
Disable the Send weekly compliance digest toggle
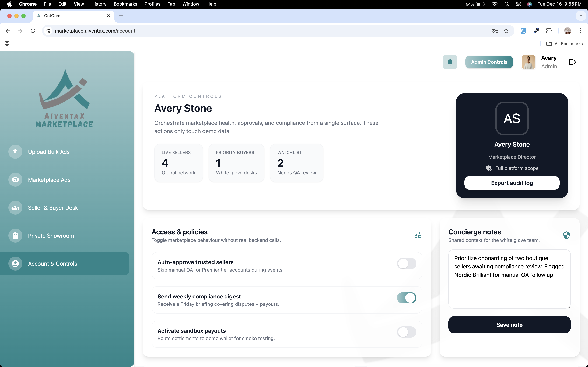(407, 298)
